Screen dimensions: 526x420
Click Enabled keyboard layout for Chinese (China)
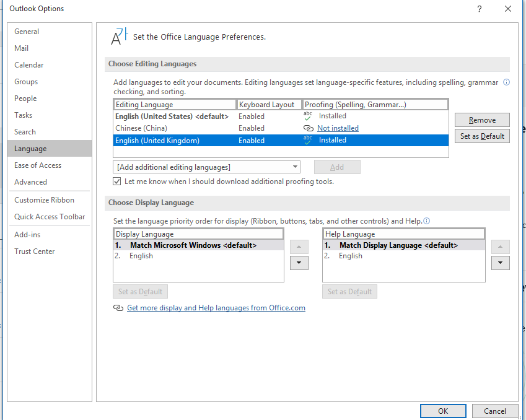pyautogui.click(x=252, y=128)
